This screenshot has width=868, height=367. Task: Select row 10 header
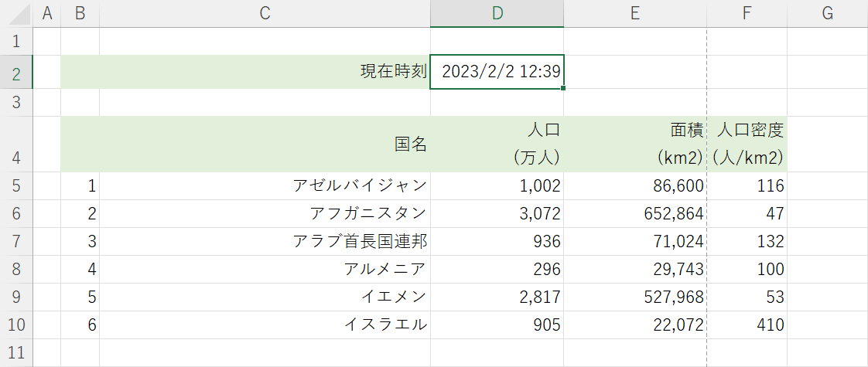(17, 325)
